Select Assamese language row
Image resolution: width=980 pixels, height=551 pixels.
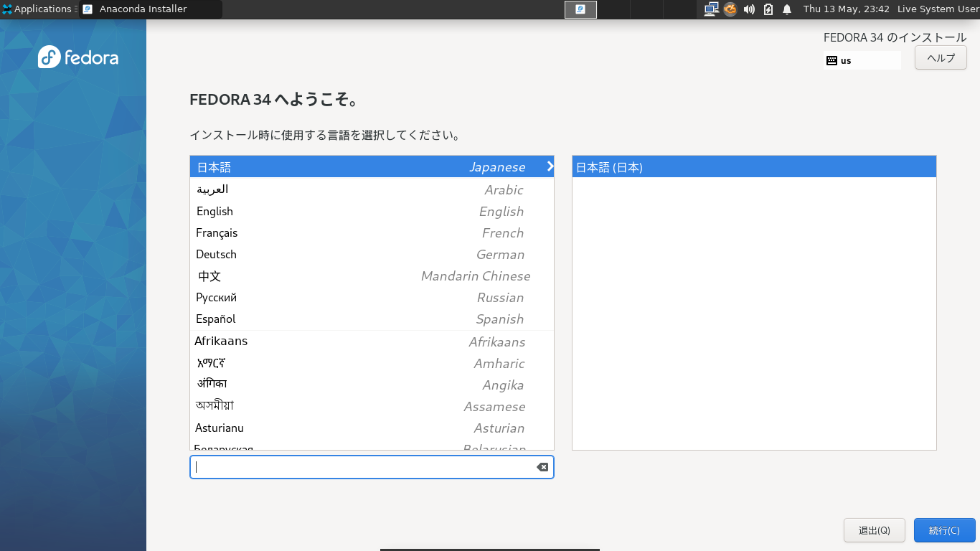(x=372, y=406)
